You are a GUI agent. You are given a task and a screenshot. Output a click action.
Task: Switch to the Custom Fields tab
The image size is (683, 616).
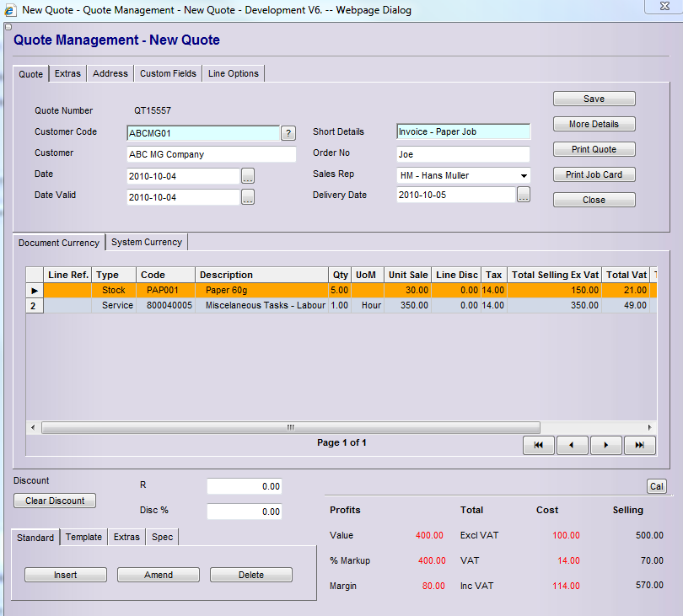tap(168, 74)
